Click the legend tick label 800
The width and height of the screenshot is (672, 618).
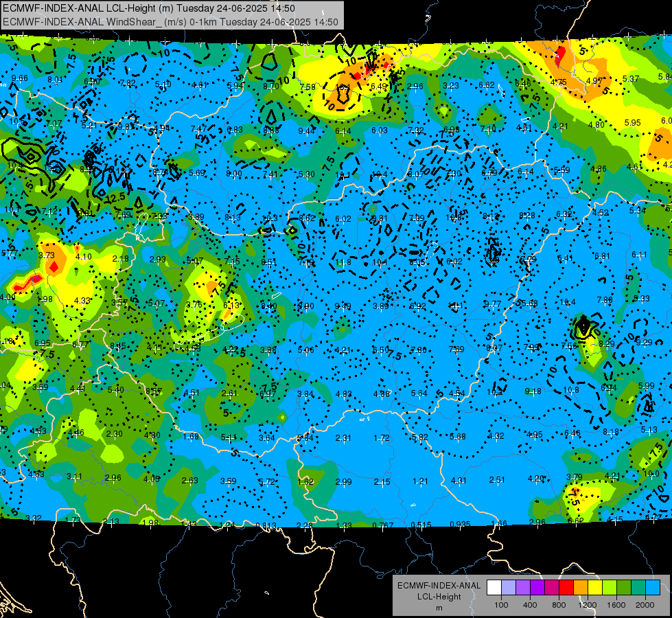(559, 605)
